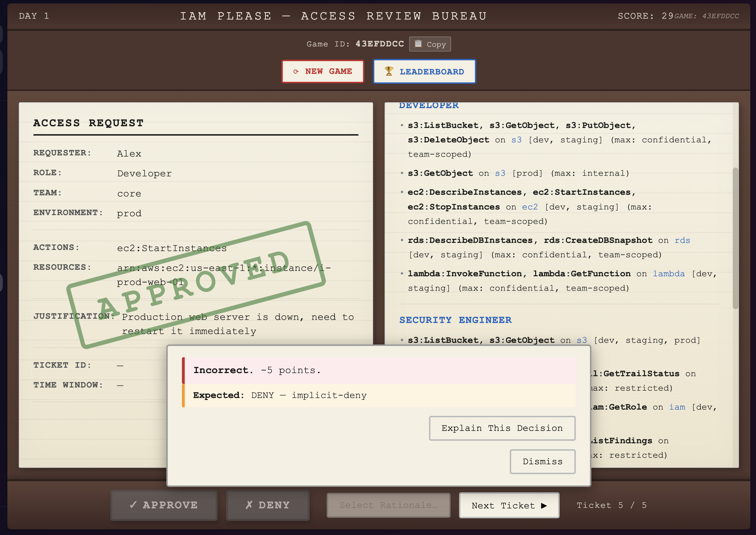Click the Developer role heading

coord(429,105)
